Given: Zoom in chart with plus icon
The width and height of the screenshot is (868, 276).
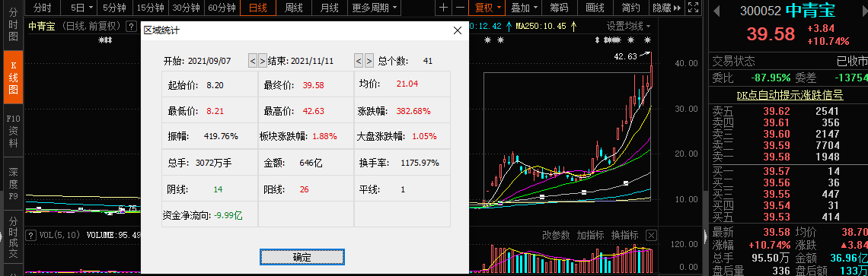Looking at the screenshot, I should (x=443, y=8).
